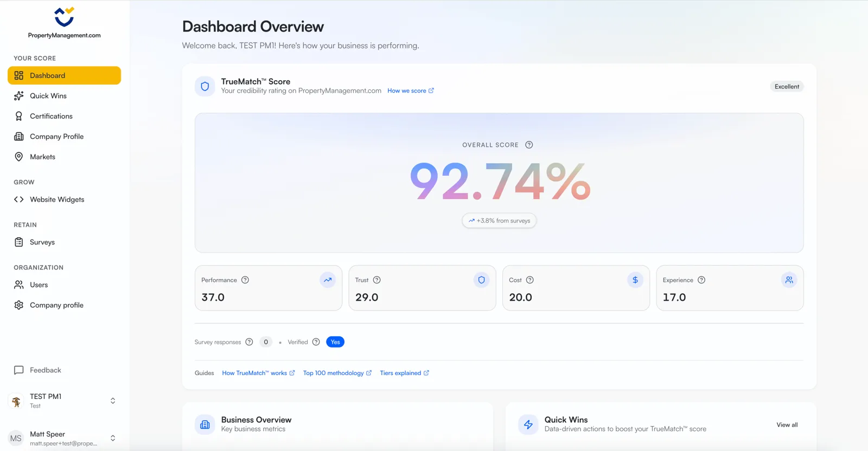Open Tiers explained guide
This screenshot has width=868, height=451.
click(x=405, y=373)
